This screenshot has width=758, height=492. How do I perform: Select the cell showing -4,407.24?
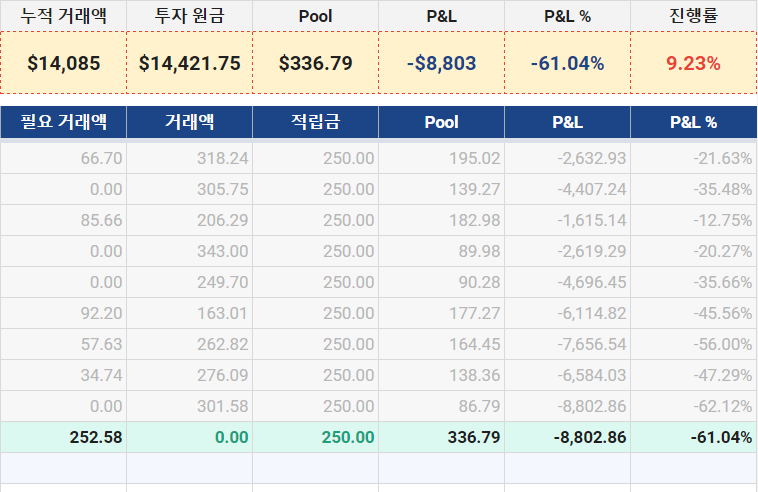(568, 189)
